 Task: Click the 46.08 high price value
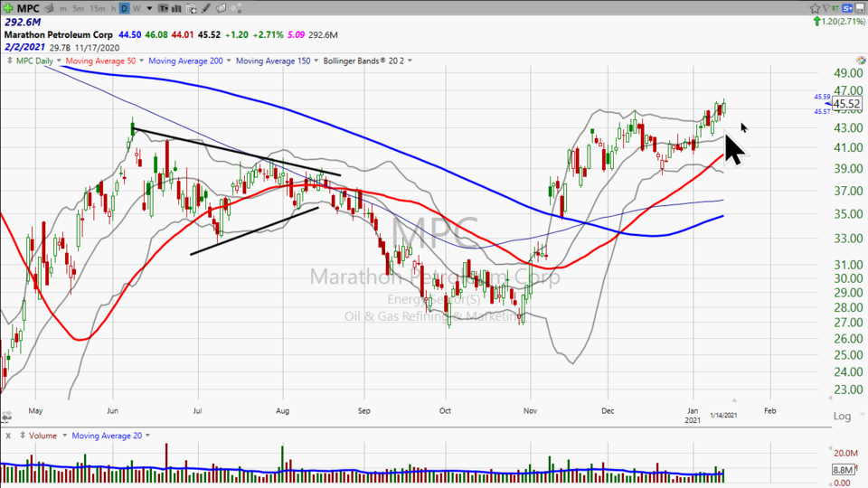156,35
